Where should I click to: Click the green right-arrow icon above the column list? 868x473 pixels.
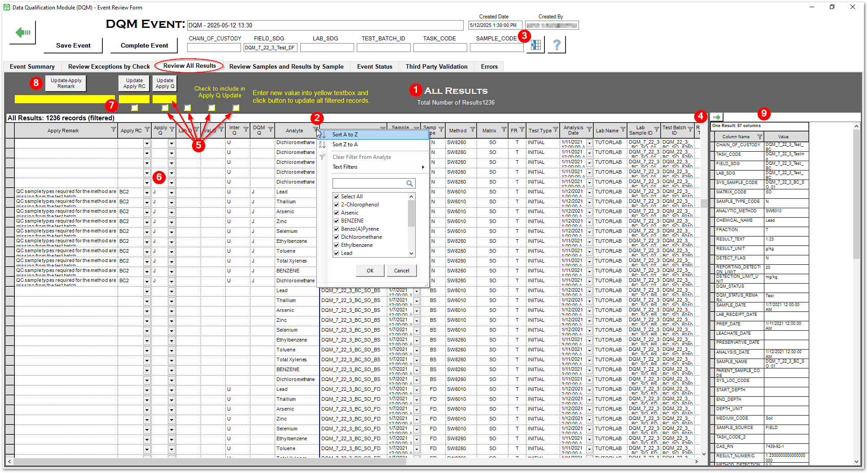[x=716, y=116]
